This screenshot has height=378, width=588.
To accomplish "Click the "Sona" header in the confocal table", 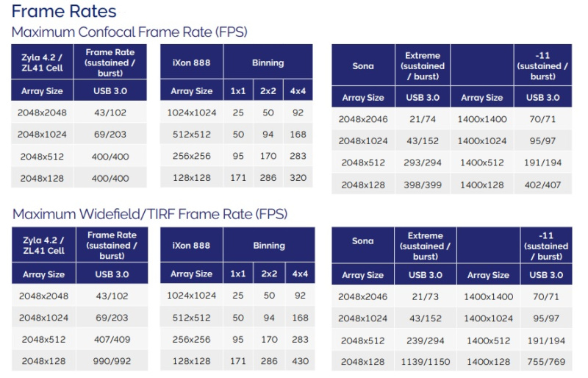I will (x=363, y=65).
